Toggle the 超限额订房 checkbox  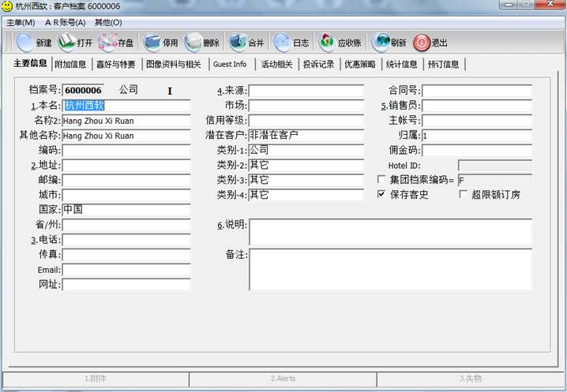[x=464, y=194]
